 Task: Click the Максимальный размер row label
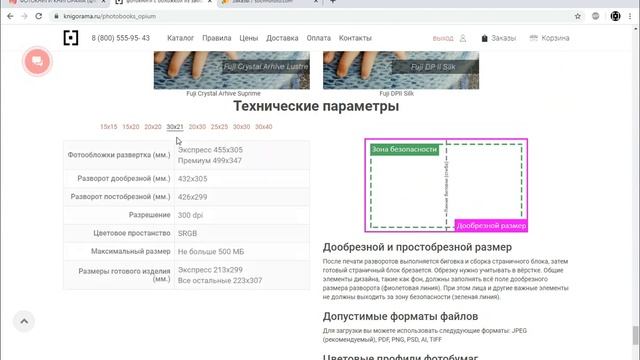131,251
